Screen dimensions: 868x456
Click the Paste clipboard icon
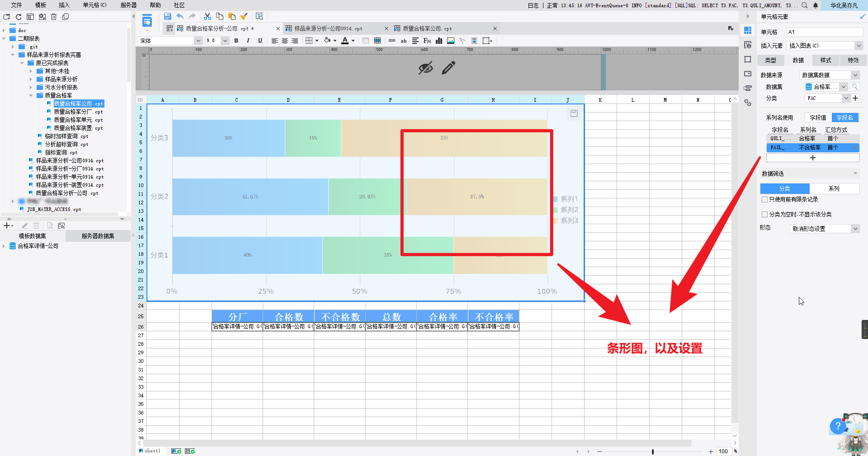[232, 16]
